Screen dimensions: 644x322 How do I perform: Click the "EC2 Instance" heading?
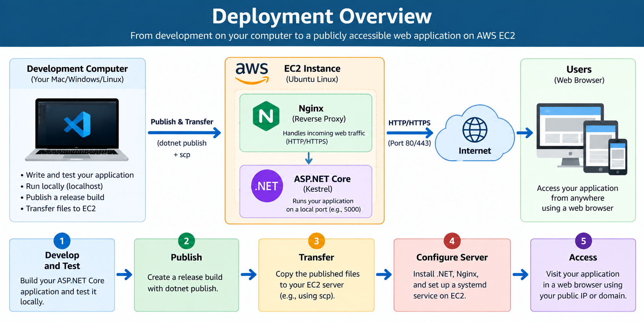pos(312,69)
